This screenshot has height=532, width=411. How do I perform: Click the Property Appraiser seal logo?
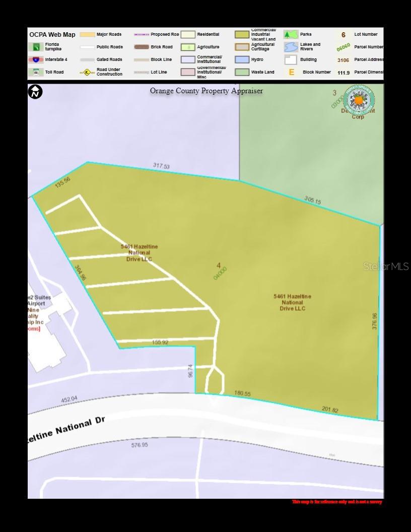pyautogui.click(x=359, y=100)
